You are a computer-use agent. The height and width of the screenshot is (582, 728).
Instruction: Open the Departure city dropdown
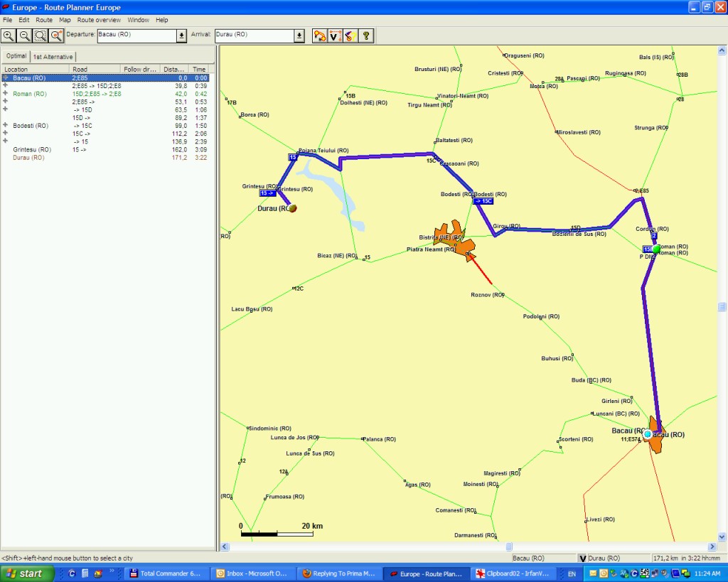pyautogui.click(x=181, y=36)
